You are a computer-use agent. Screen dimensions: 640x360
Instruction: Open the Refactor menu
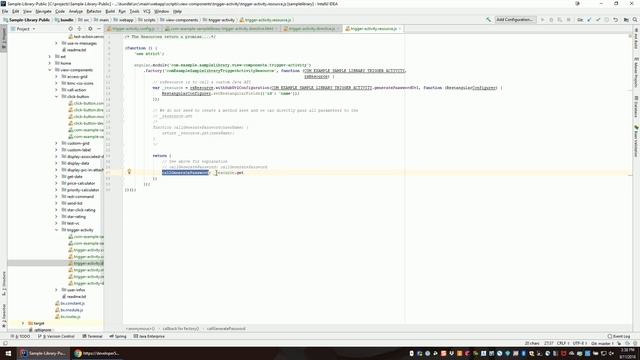[x=94, y=11]
